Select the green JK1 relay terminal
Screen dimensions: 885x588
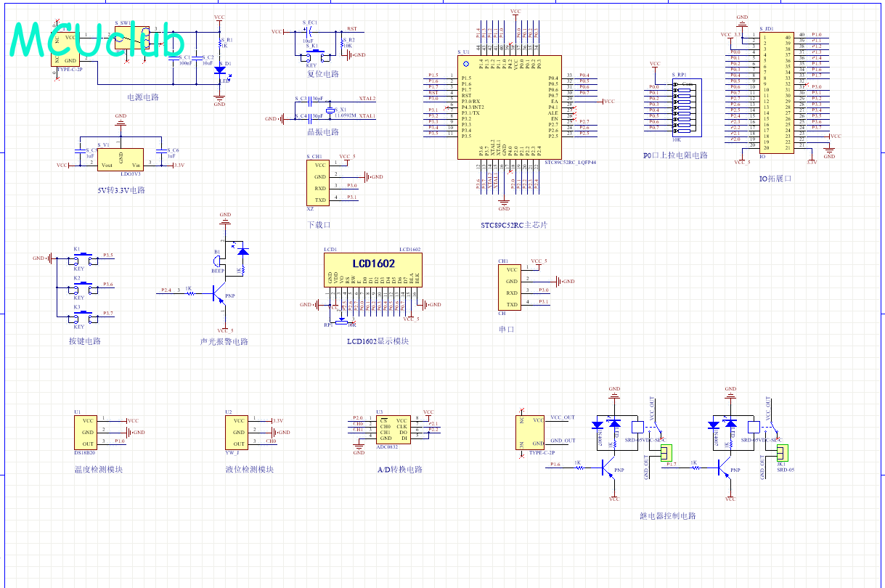click(781, 453)
